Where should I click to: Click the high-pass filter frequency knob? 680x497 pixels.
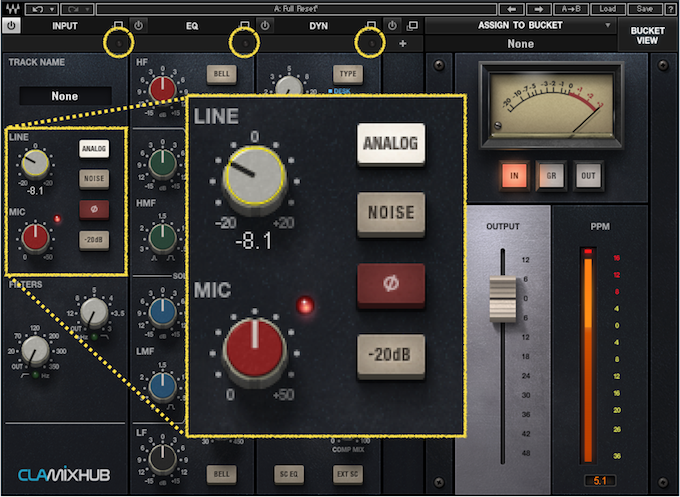(x=35, y=350)
